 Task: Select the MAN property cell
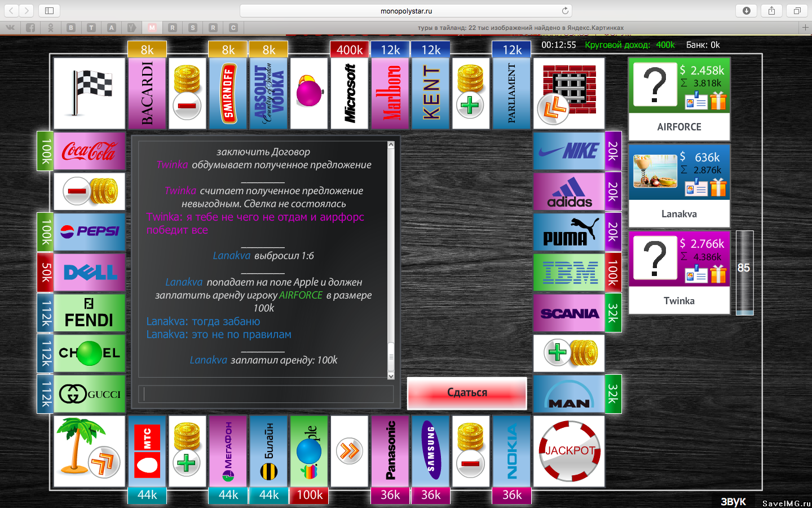pyautogui.click(x=570, y=394)
